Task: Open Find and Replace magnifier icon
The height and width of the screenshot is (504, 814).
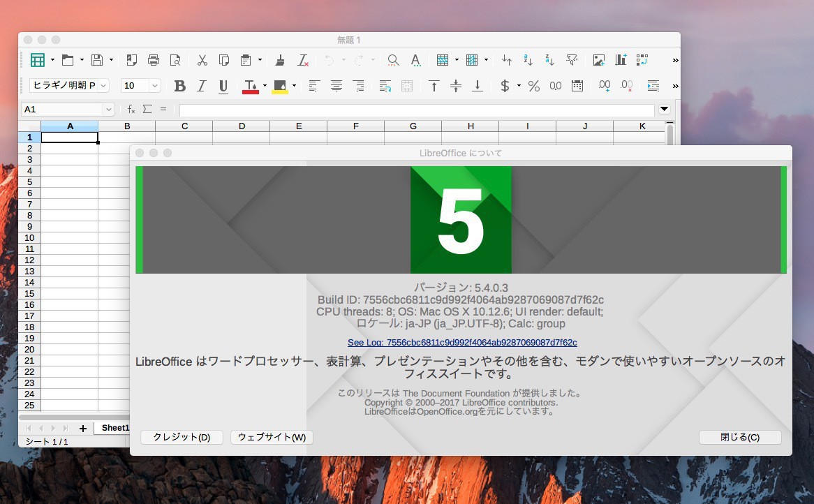Action: 393,60
